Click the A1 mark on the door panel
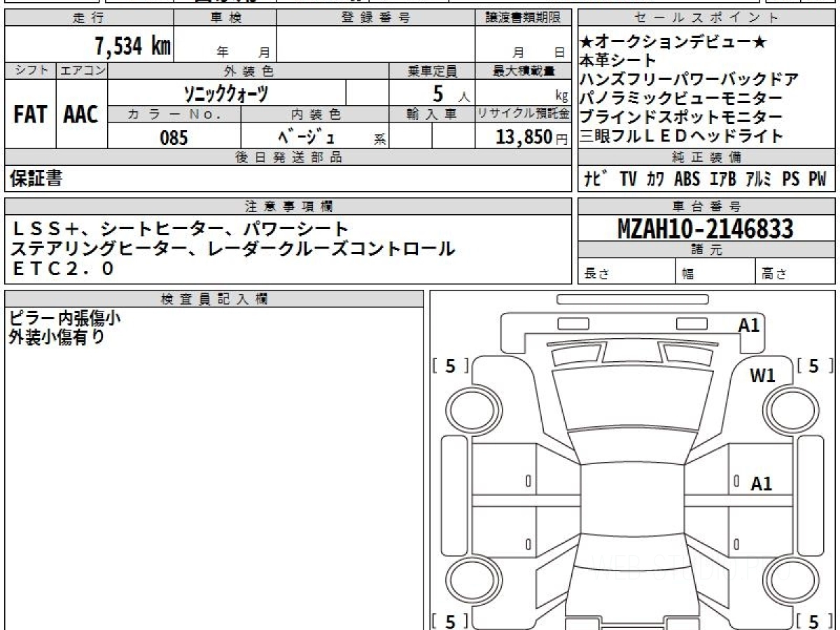Screen dimensions: 840x630 pos(761,484)
